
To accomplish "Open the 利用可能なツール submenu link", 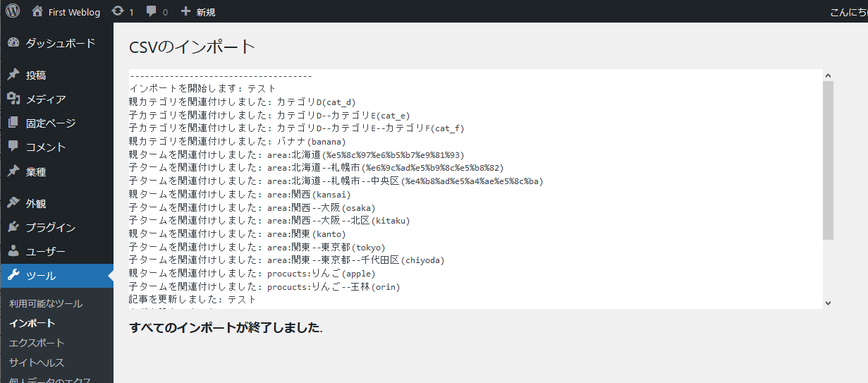I will 46,303.
